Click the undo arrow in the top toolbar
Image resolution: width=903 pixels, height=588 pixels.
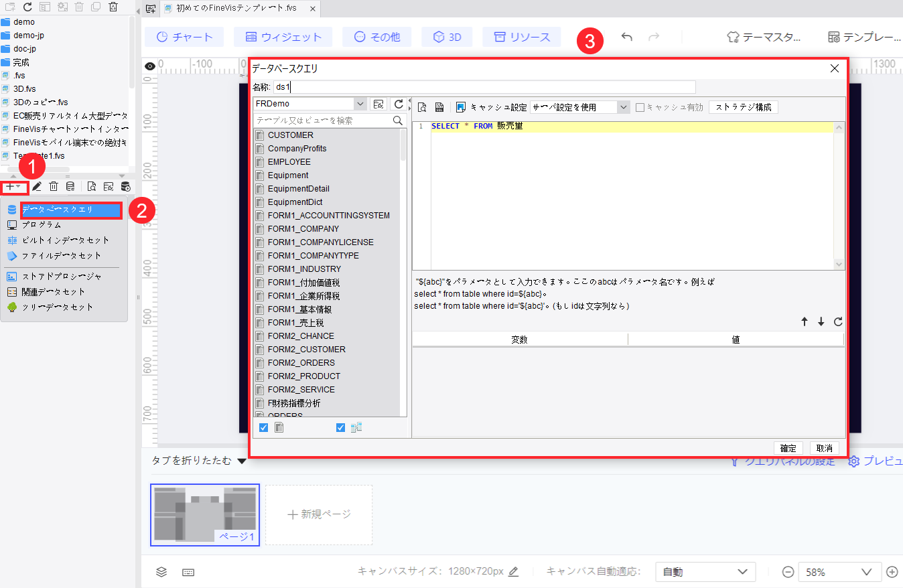[626, 37]
